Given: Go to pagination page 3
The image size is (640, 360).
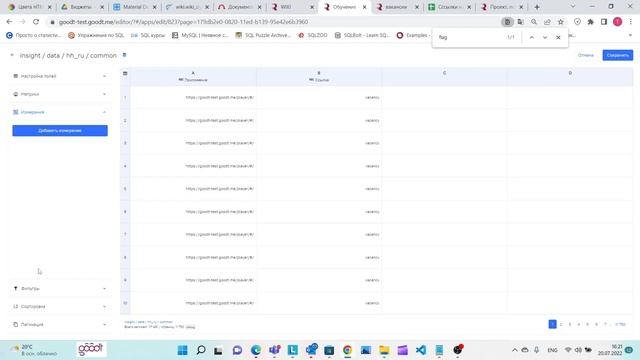Looking at the screenshot, I should click(570, 324).
